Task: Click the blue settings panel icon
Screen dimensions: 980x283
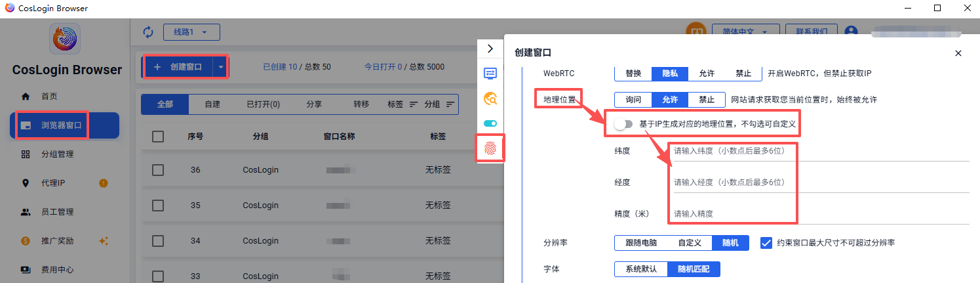Action: click(490, 73)
